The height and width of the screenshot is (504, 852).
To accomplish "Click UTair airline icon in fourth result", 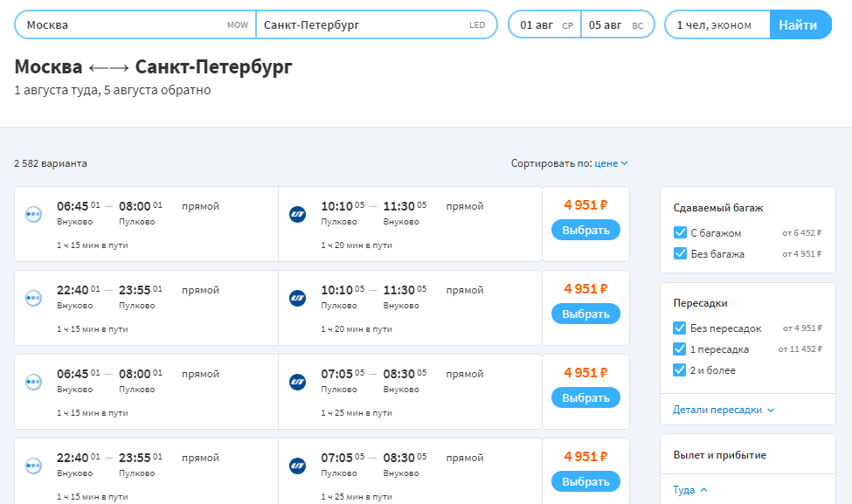I will (298, 466).
